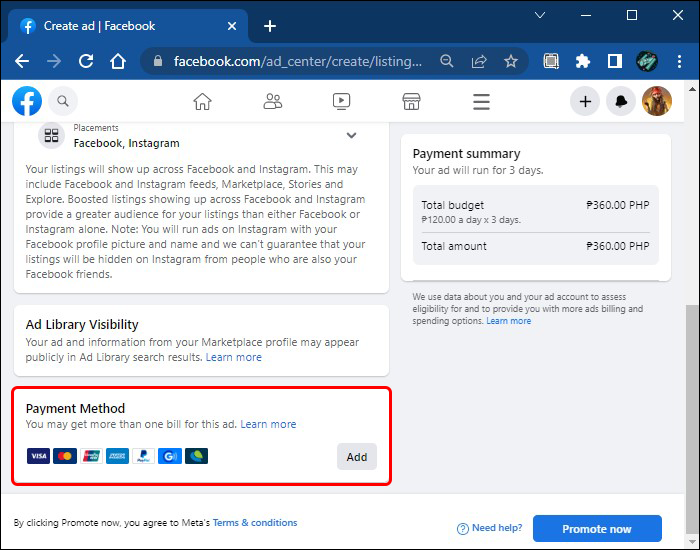The height and width of the screenshot is (550, 700).
Task: Expand the Placements chevron
Action: click(351, 135)
